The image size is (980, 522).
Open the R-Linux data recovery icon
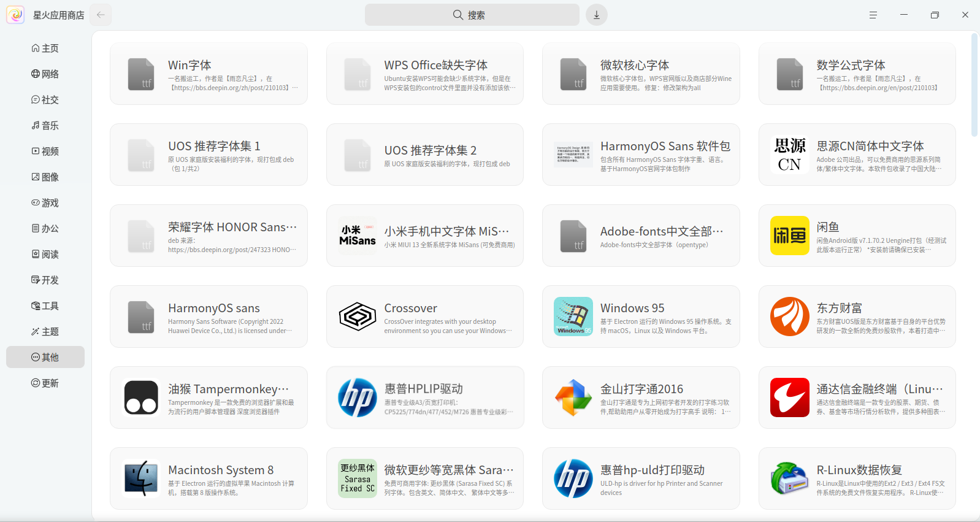tap(789, 478)
